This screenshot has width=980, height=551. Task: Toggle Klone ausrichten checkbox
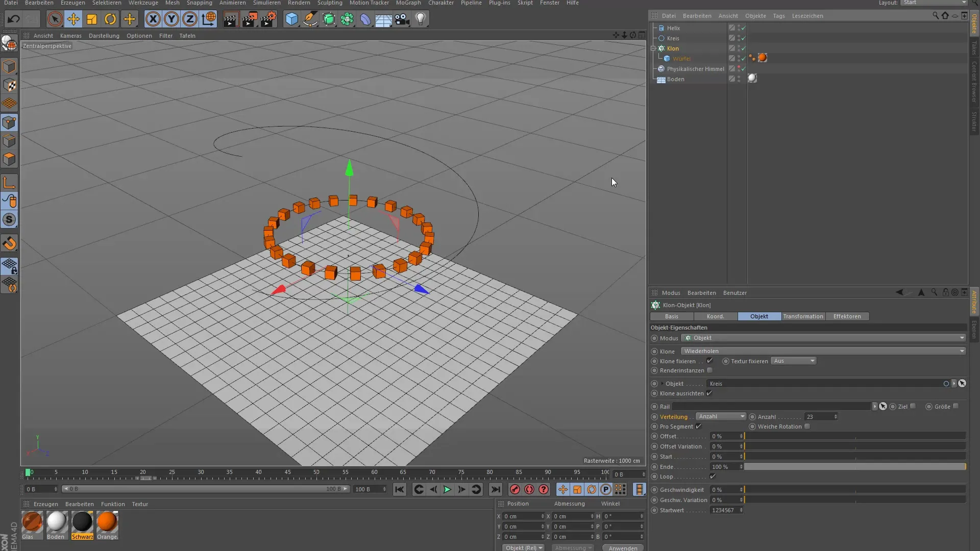pos(709,393)
